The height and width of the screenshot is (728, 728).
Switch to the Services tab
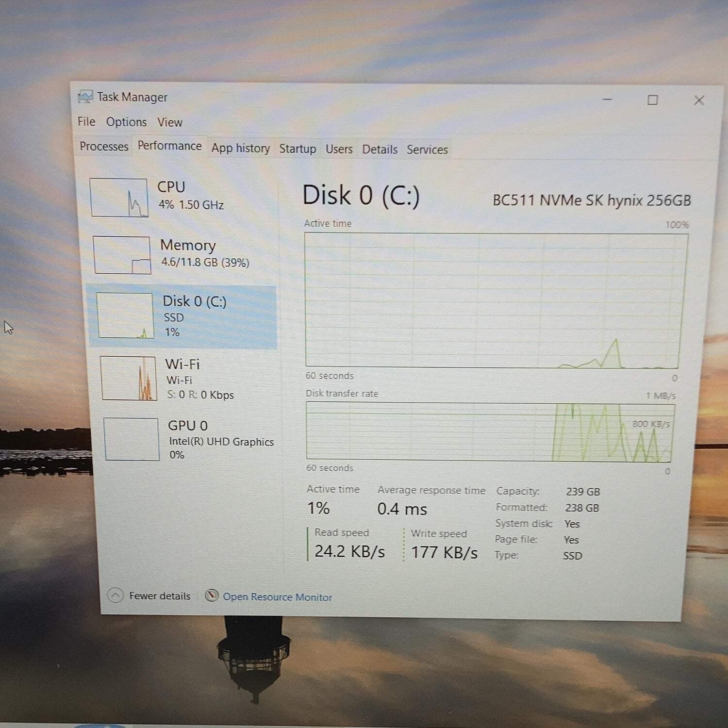(427, 149)
